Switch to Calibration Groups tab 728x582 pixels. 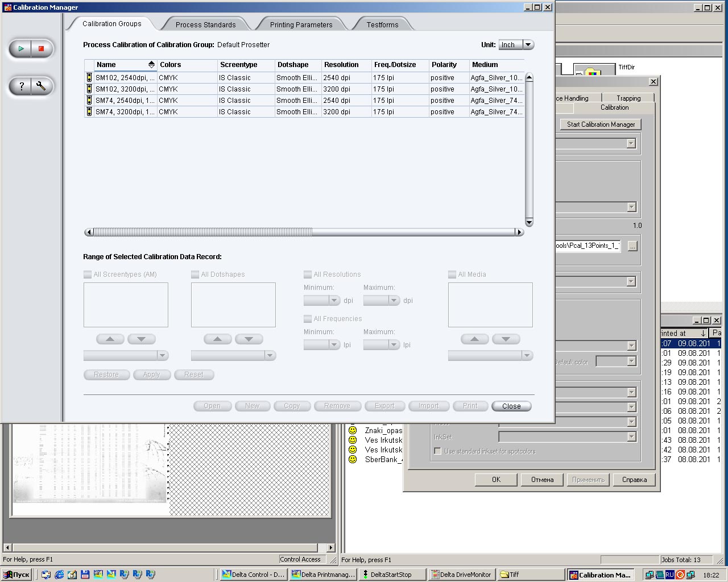coord(111,24)
